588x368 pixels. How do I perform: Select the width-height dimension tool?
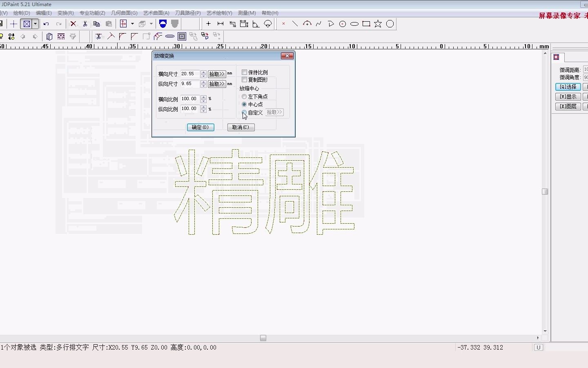coord(244,24)
